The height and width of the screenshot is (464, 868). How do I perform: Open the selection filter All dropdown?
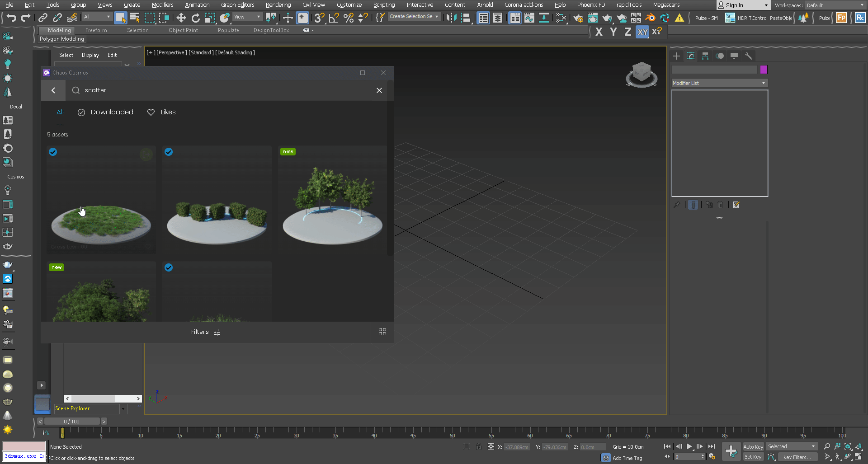pyautogui.click(x=97, y=17)
